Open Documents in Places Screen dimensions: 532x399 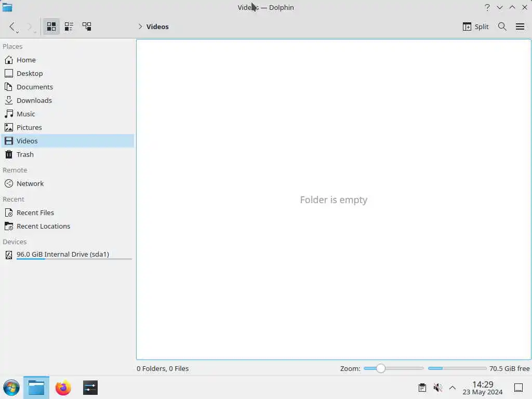pyautogui.click(x=67, y=87)
